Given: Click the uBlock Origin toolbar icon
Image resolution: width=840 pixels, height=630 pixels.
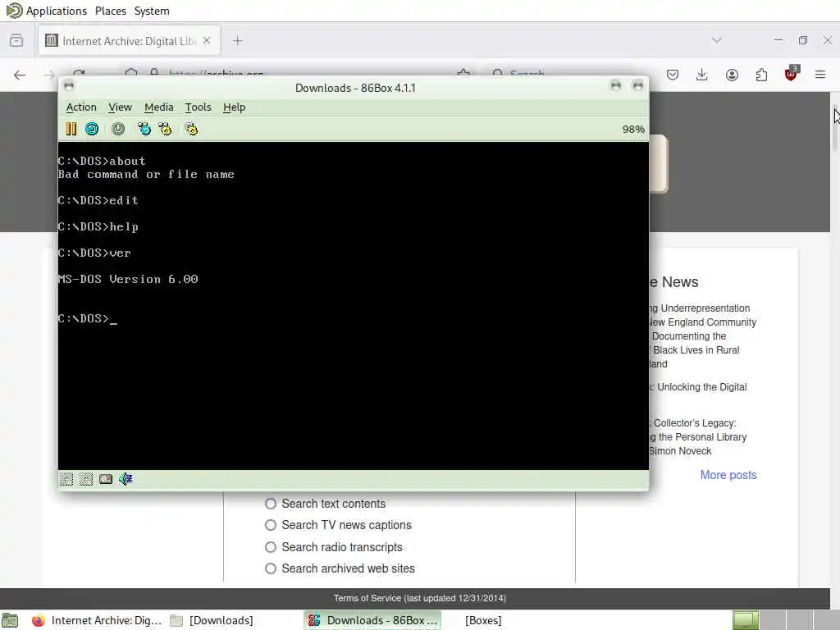Looking at the screenshot, I should tap(792, 74).
